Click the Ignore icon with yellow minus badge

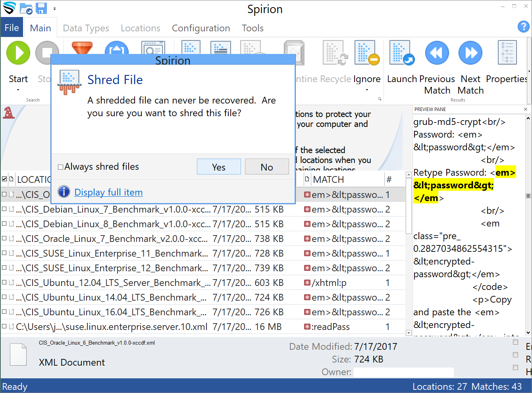coord(367,53)
